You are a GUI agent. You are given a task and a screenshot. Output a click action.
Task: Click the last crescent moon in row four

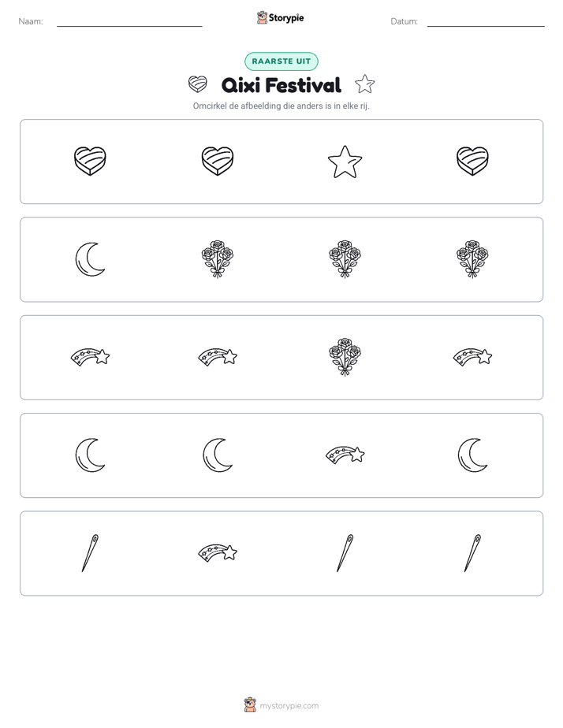coord(472,455)
